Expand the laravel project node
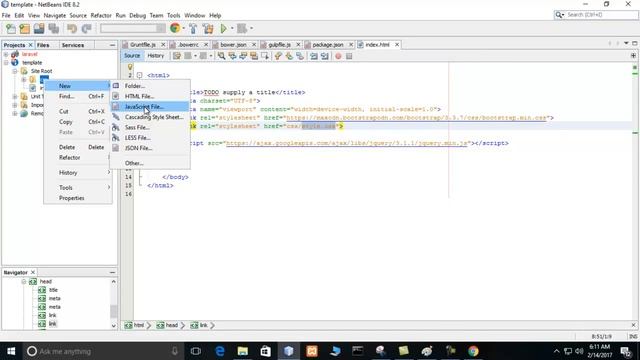This screenshot has width=640, height=360. point(6,54)
